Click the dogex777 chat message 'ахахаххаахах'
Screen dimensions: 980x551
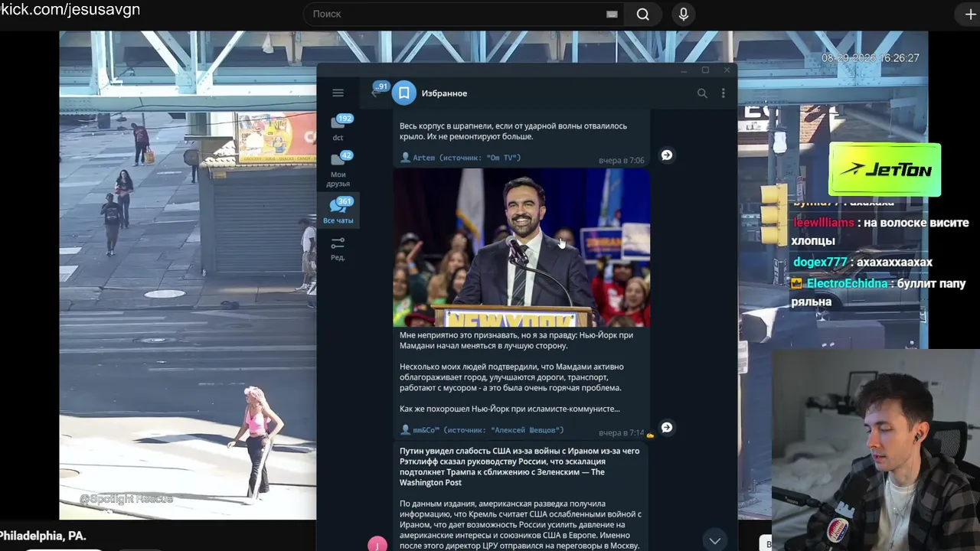[x=894, y=262]
